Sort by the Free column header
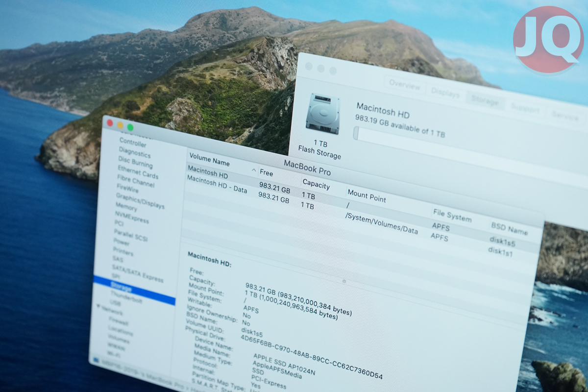Image resolution: width=588 pixels, height=392 pixels. (x=267, y=173)
